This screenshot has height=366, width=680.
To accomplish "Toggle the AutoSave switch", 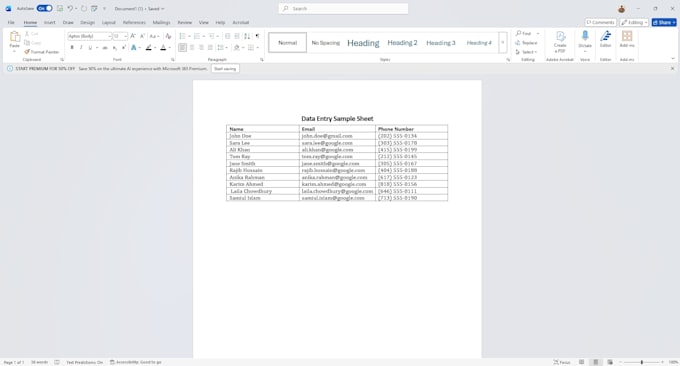I will coord(44,8).
